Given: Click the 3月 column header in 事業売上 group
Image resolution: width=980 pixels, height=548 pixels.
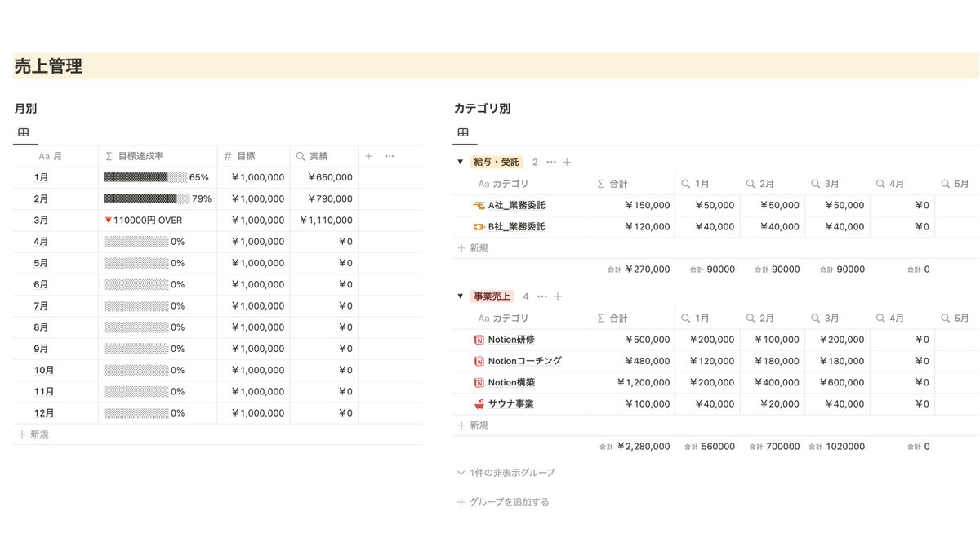Looking at the screenshot, I should pos(837,319).
